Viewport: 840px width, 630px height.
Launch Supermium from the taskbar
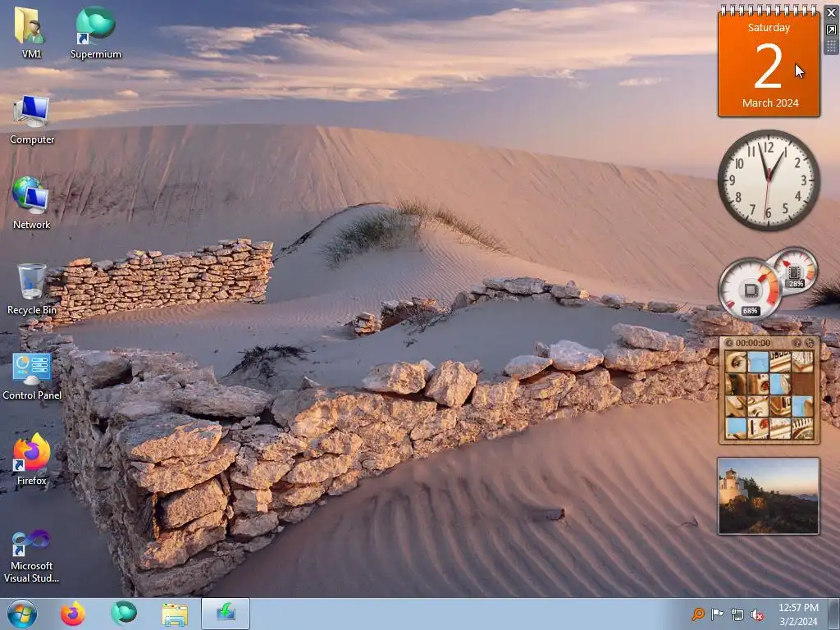(x=124, y=614)
